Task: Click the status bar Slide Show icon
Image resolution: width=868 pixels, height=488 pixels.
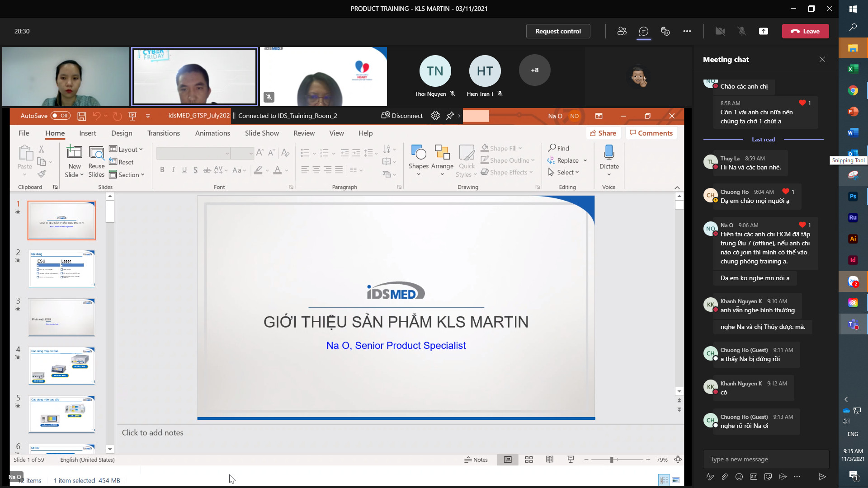Action: [571, 460]
